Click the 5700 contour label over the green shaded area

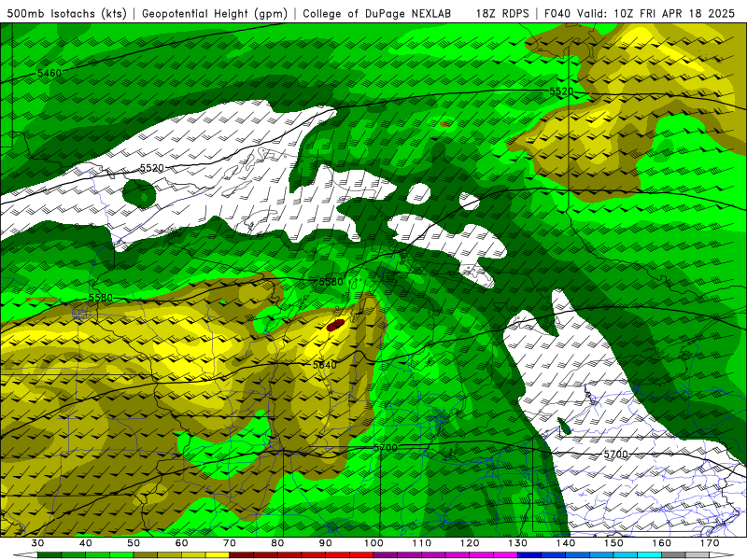click(385, 448)
